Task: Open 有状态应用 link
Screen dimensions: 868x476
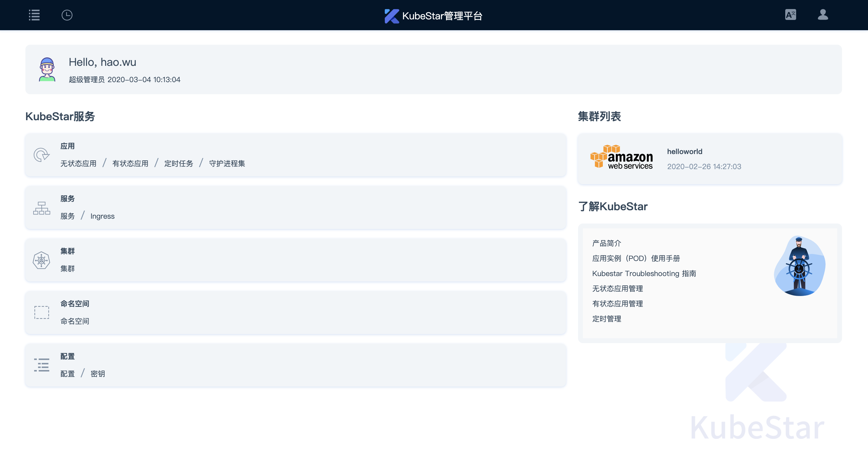Action: click(130, 164)
